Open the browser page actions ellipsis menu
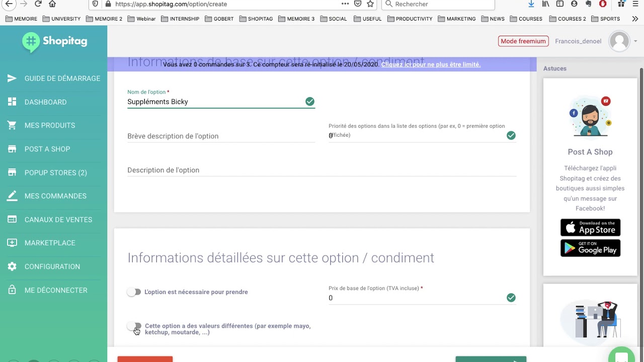The image size is (644, 362). click(x=345, y=4)
